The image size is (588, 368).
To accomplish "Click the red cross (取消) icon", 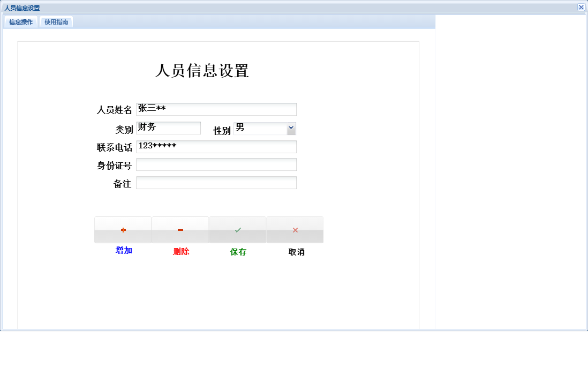I will click(295, 229).
